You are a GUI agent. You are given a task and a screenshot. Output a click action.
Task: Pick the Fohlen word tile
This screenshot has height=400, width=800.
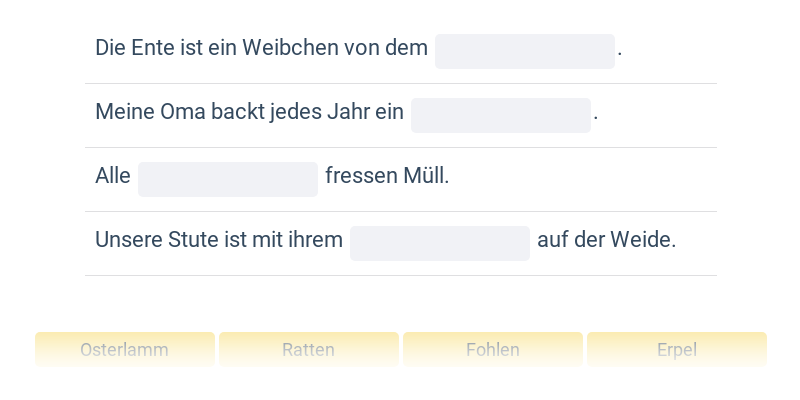pos(492,350)
